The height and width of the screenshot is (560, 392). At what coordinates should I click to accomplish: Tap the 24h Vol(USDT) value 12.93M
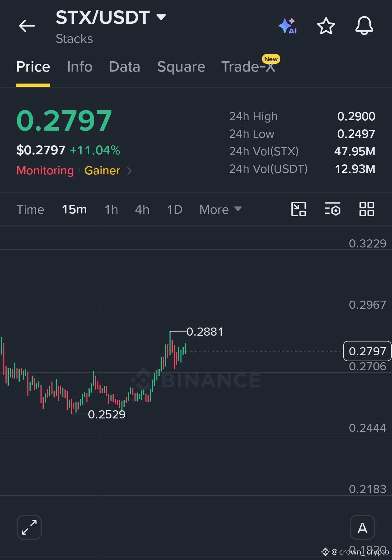coord(355,169)
